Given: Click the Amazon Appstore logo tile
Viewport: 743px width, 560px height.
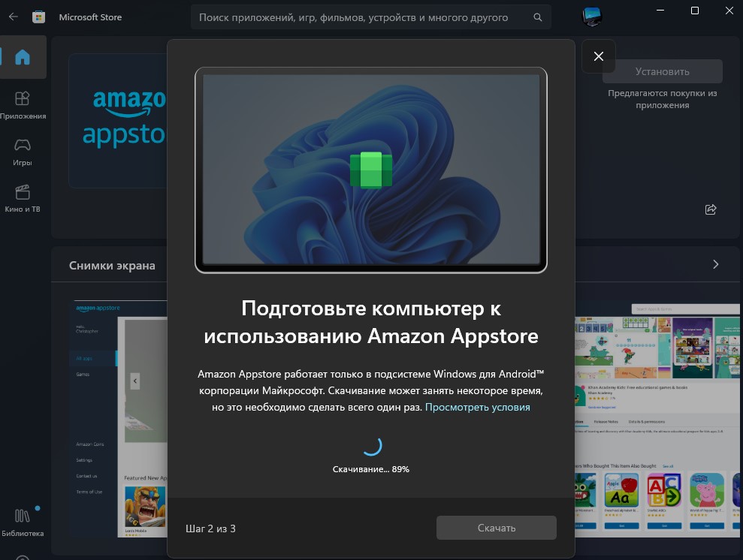Looking at the screenshot, I should [118, 121].
